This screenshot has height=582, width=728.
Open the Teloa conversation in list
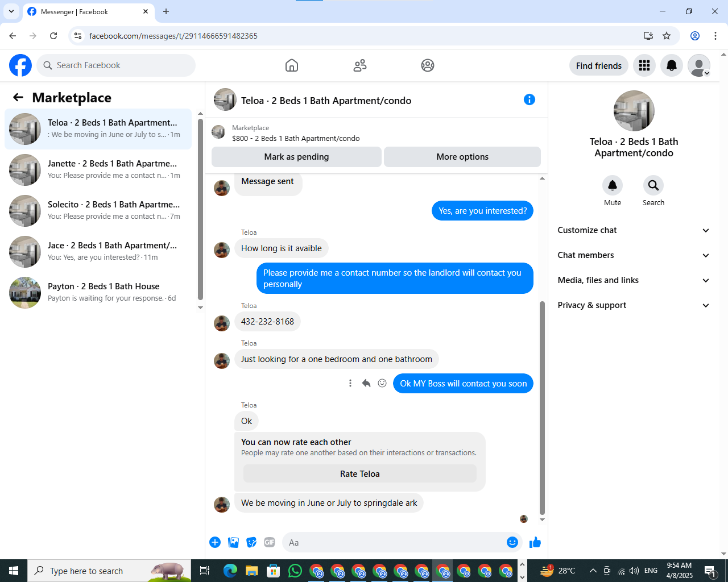coord(98,129)
